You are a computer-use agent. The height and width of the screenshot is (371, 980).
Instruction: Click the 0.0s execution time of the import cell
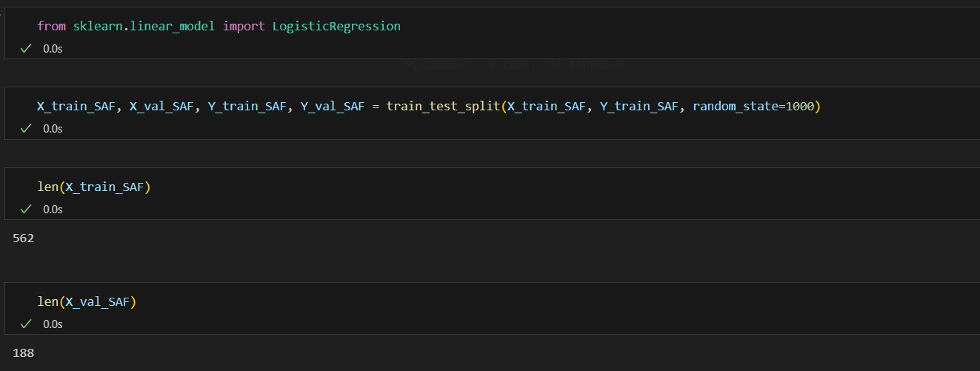pos(53,48)
